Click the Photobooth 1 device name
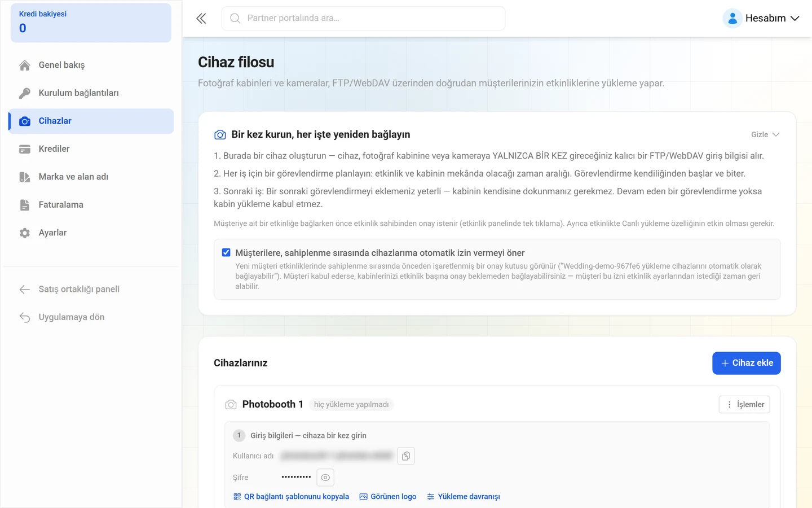The height and width of the screenshot is (508, 812). point(273,405)
